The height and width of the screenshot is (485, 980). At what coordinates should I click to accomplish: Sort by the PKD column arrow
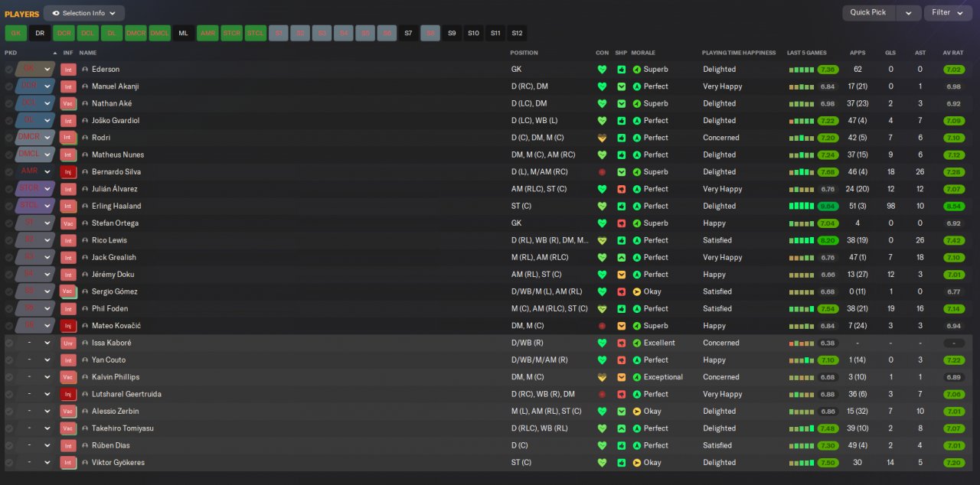[54, 53]
